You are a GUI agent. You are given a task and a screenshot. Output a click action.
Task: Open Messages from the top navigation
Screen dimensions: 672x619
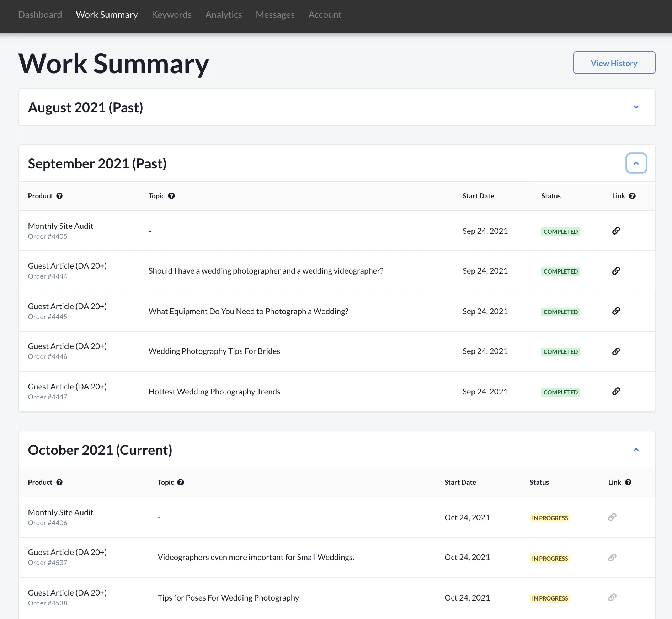[275, 15]
